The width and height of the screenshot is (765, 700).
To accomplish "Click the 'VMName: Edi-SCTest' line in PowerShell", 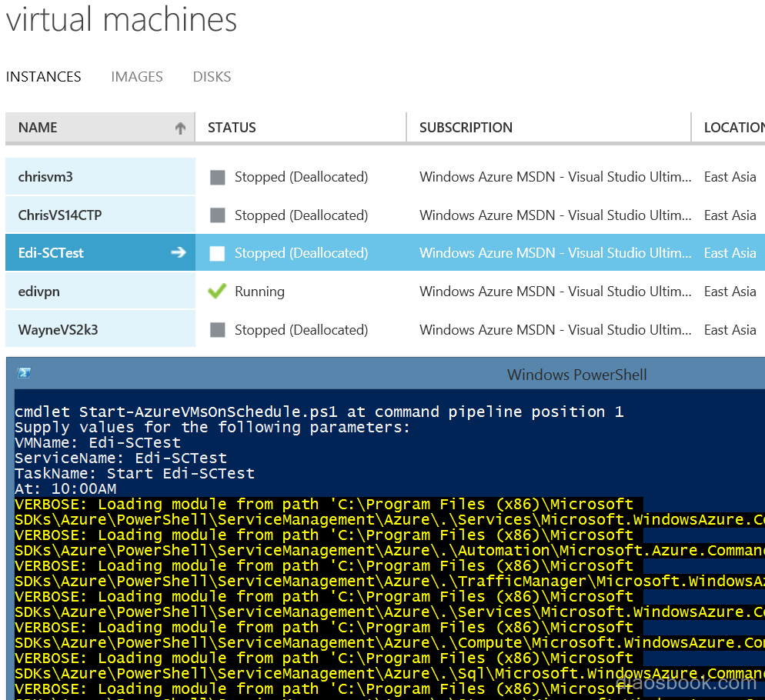I will [x=98, y=443].
